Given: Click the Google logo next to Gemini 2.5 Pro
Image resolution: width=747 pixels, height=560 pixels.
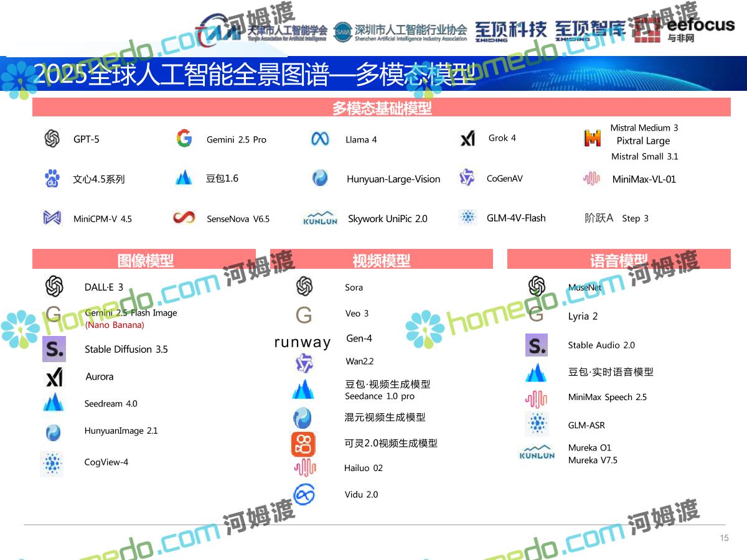Looking at the screenshot, I should point(184,139).
